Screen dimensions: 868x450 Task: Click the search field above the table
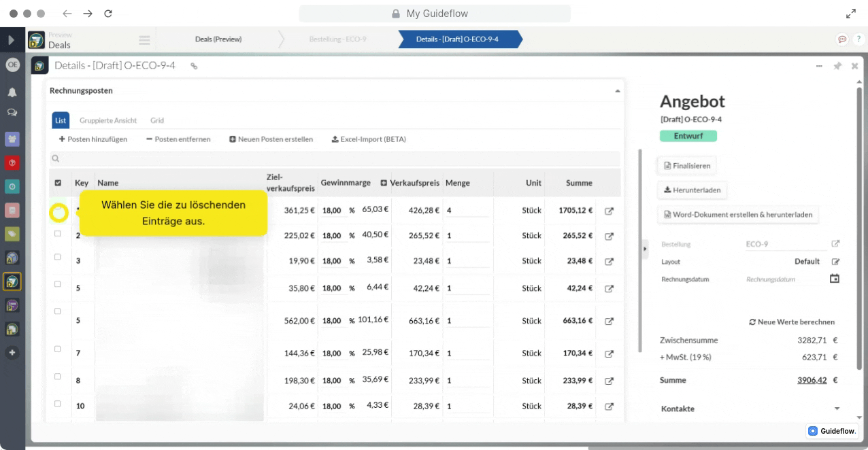335,158
